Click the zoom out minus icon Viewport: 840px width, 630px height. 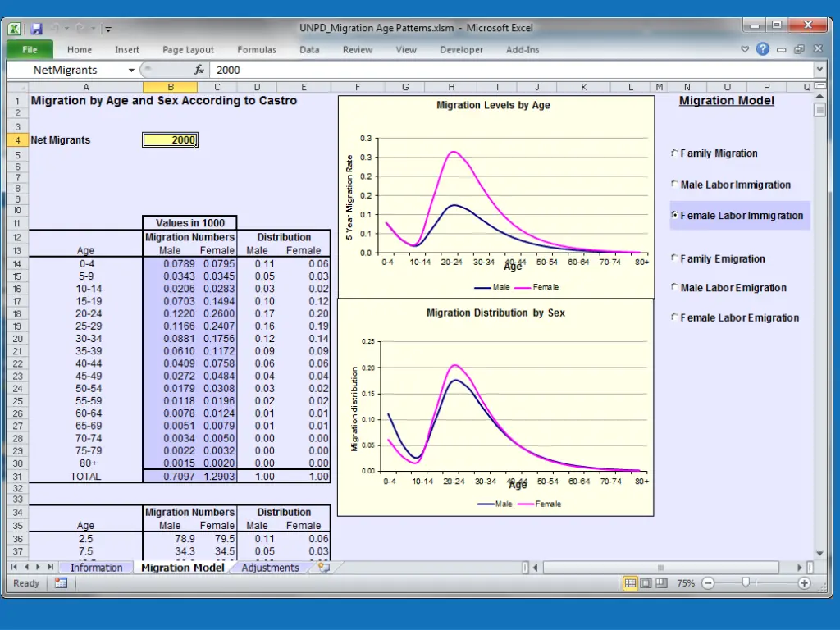(x=708, y=583)
